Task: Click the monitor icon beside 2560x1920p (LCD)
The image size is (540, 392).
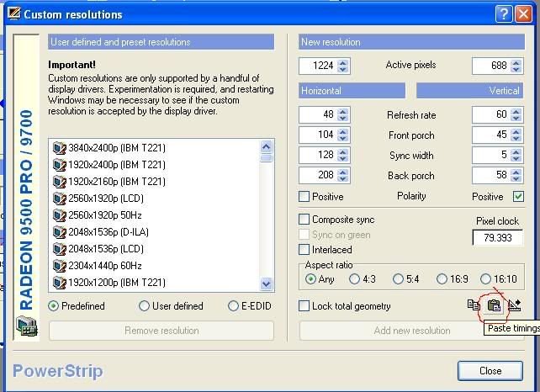Action: tap(59, 199)
